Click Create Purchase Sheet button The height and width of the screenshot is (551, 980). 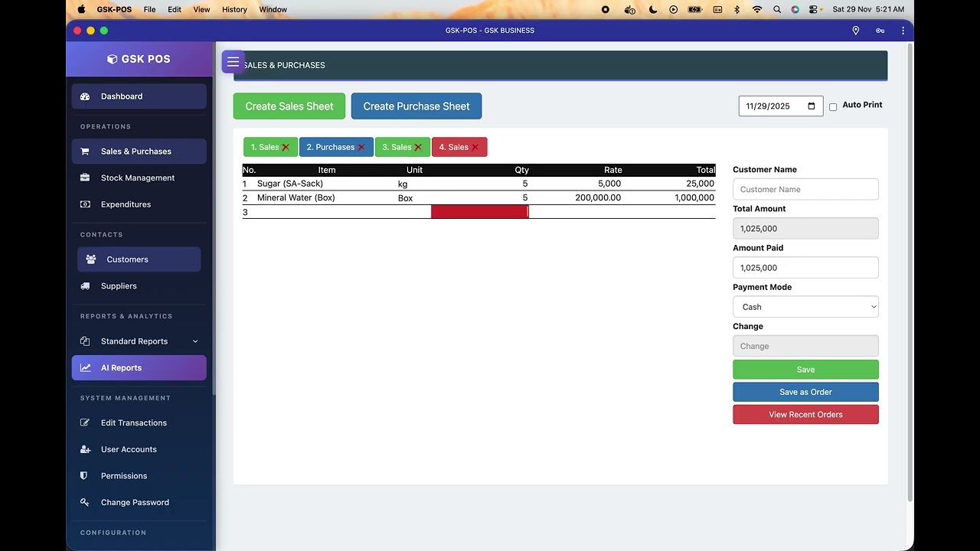[x=416, y=106]
